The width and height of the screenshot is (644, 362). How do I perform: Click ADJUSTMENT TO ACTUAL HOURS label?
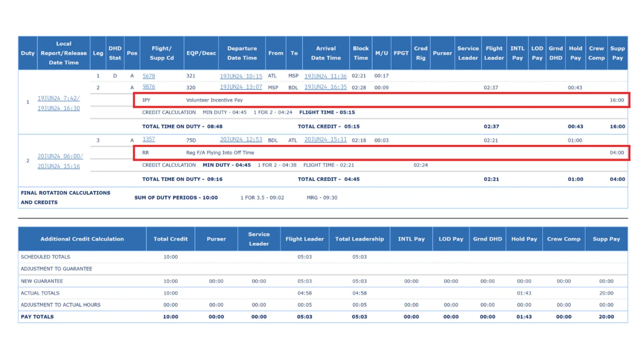tap(61, 305)
